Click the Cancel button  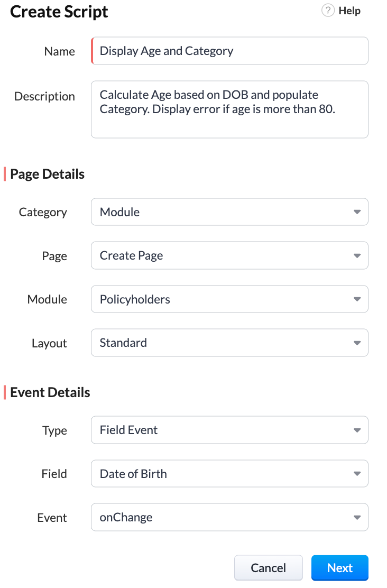(x=268, y=567)
